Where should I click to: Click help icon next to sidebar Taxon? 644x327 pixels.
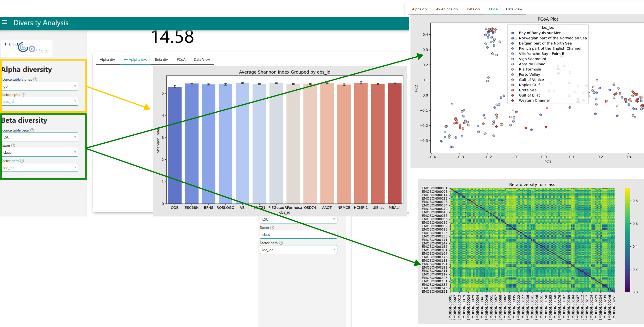[x=13, y=145]
